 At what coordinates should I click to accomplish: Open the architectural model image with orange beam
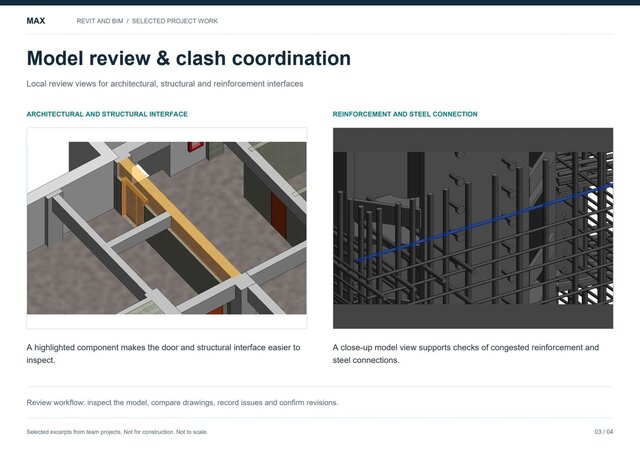167,228
